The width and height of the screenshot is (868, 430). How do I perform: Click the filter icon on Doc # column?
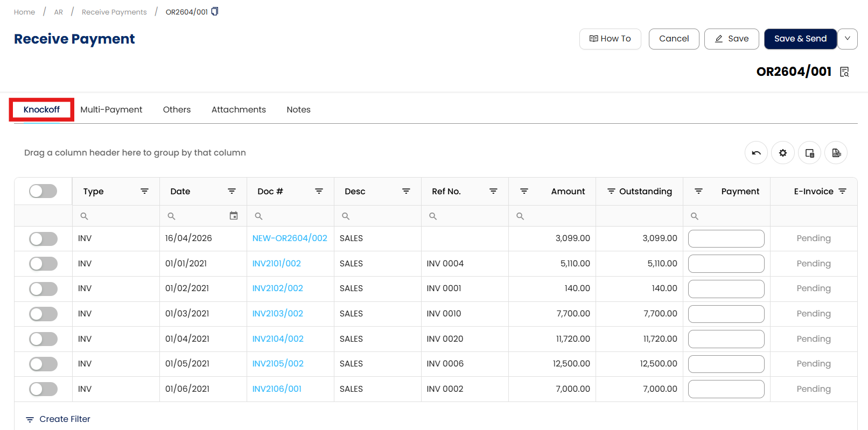[x=319, y=191]
